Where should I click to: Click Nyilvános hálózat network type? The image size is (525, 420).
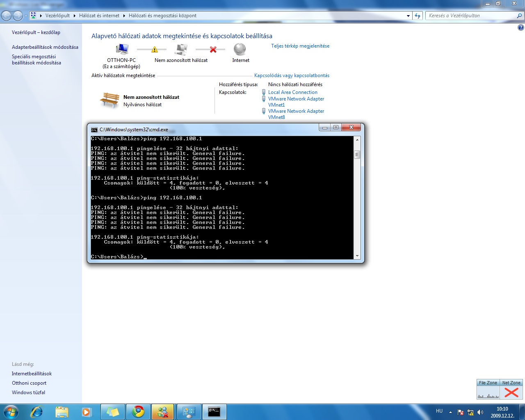[x=142, y=105]
